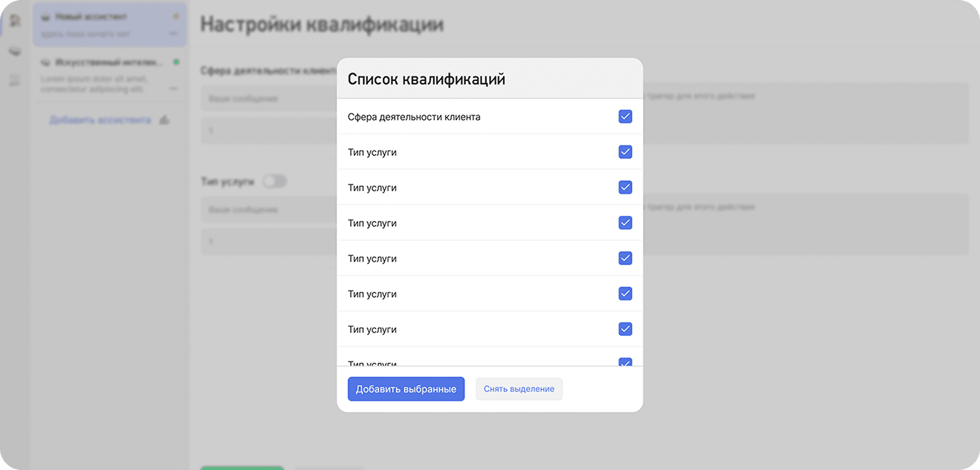Click the Снять выделение button
Screen dimensions: 980x470
[519, 389]
